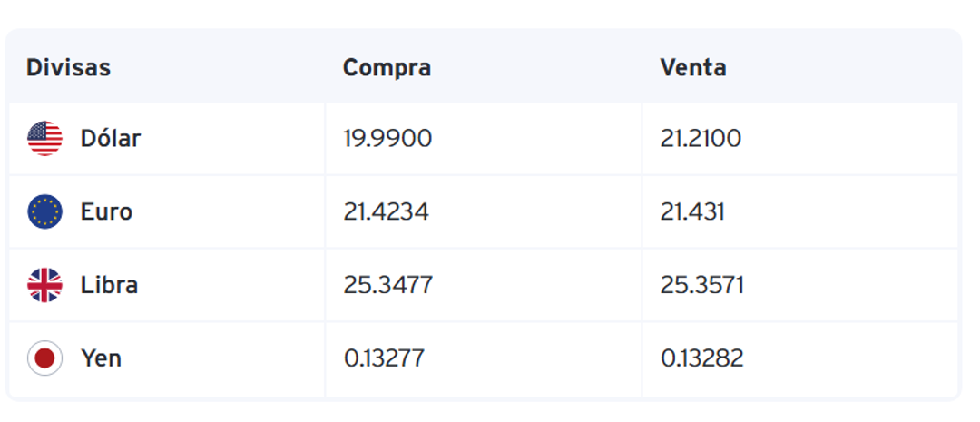Click the European Union flag icon
This screenshot has width=980, height=422.
[44, 212]
